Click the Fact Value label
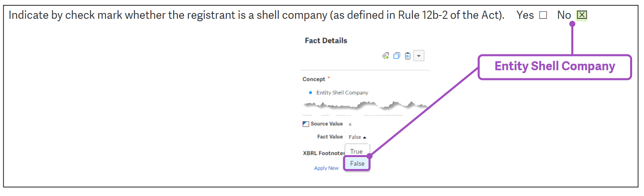The height and width of the screenshot is (196, 644). click(330, 137)
